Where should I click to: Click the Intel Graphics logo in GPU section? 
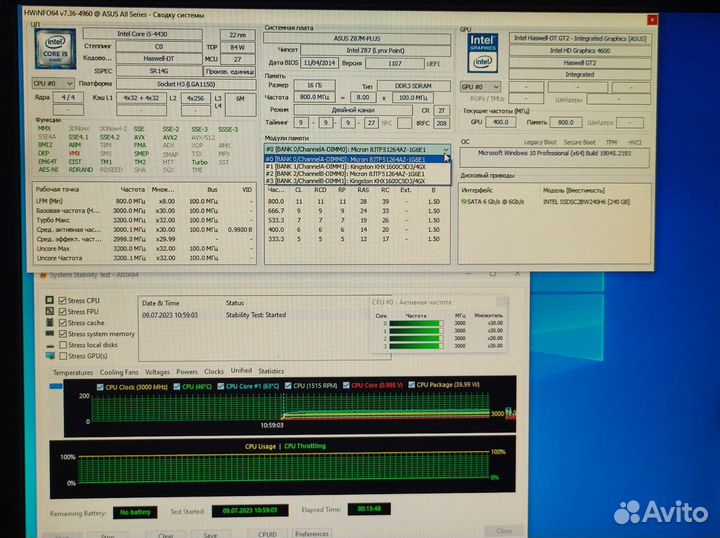[482, 53]
